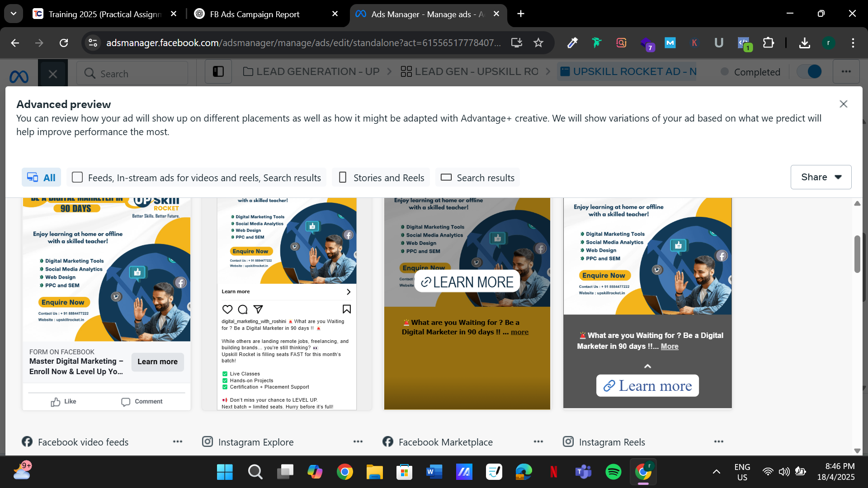Open Spotify from taskbar
Viewport: 868px width, 488px height.
tap(613, 472)
